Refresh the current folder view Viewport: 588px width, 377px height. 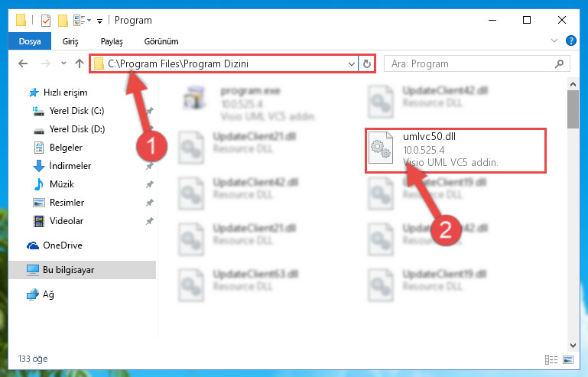click(367, 64)
